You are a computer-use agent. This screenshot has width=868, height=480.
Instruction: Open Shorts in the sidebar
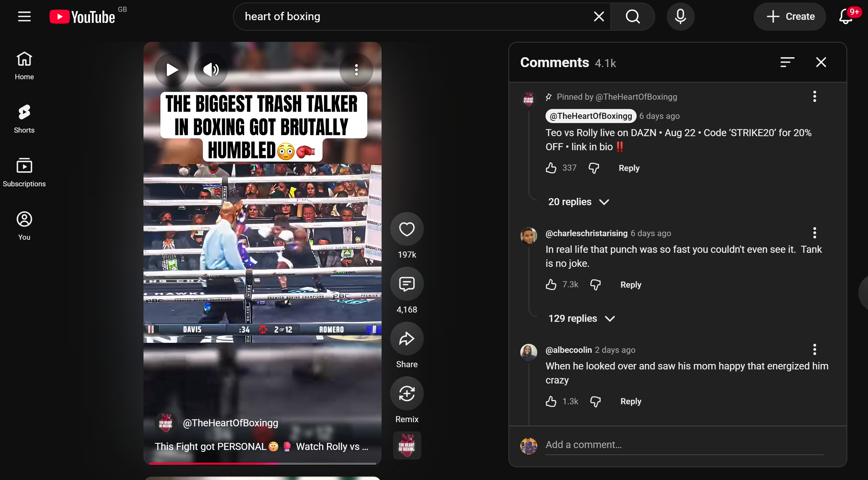pos(24,119)
